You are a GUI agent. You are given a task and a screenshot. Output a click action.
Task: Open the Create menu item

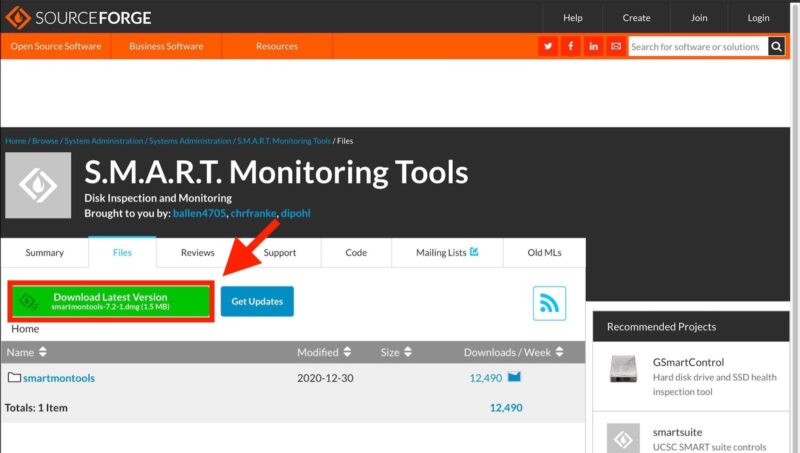[636, 18]
